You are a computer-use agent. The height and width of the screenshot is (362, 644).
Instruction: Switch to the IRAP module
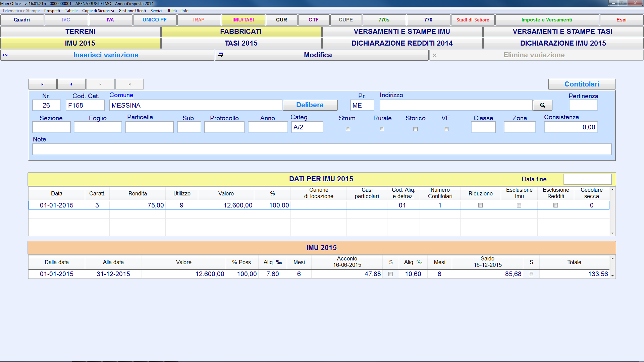[x=199, y=20]
